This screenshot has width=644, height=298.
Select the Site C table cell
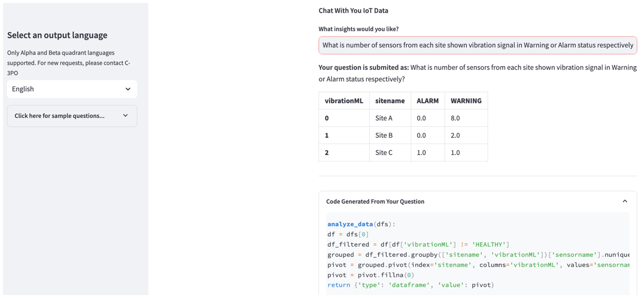coord(384,153)
